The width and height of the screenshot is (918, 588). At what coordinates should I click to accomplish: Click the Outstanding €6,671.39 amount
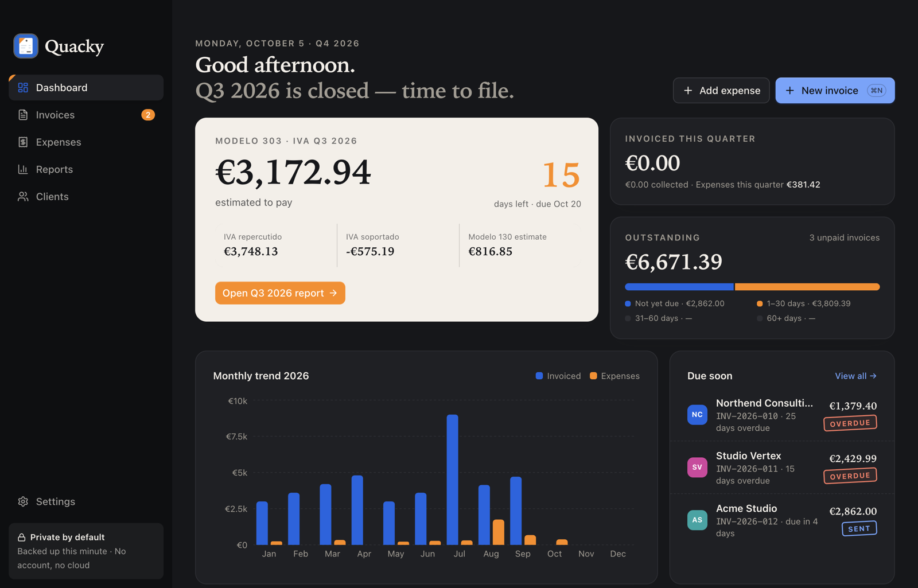coord(674,262)
